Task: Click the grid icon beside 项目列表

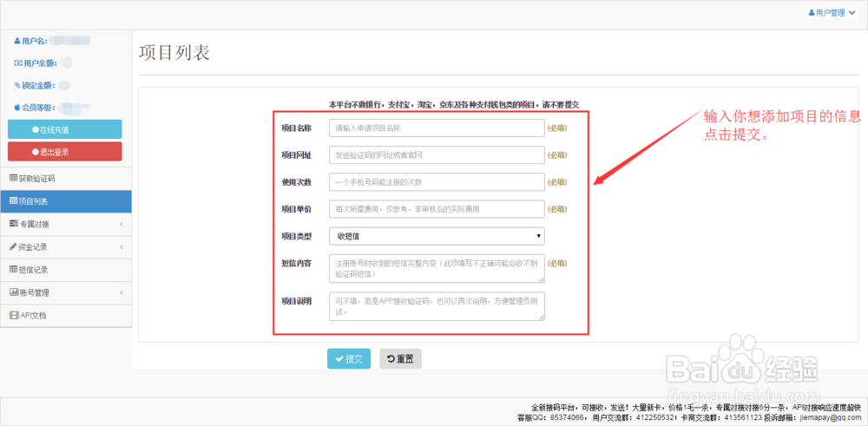Action: point(13,200)
